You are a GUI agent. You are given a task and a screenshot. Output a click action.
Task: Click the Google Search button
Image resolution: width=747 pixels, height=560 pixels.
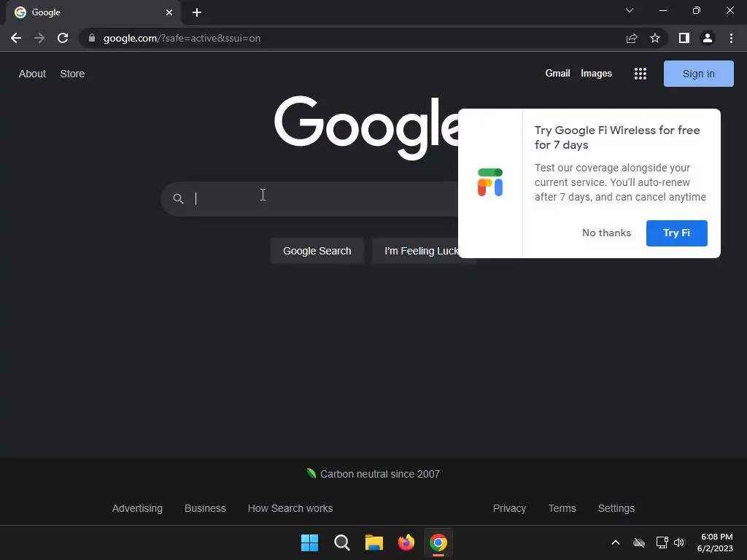pyautogui.click(x=317, y=251)
